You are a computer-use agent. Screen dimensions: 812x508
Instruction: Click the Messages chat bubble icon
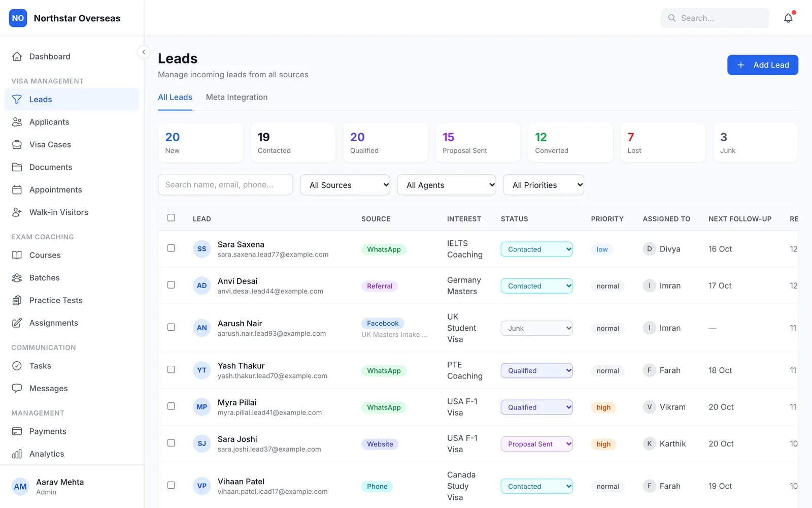point(17,388)
